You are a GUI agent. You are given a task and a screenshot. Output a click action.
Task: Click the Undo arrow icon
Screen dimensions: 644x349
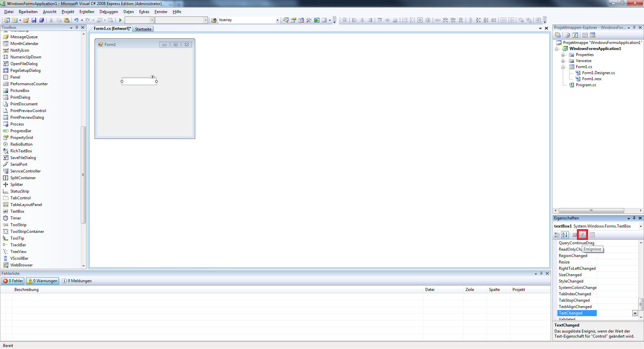(x=76, y=20)
